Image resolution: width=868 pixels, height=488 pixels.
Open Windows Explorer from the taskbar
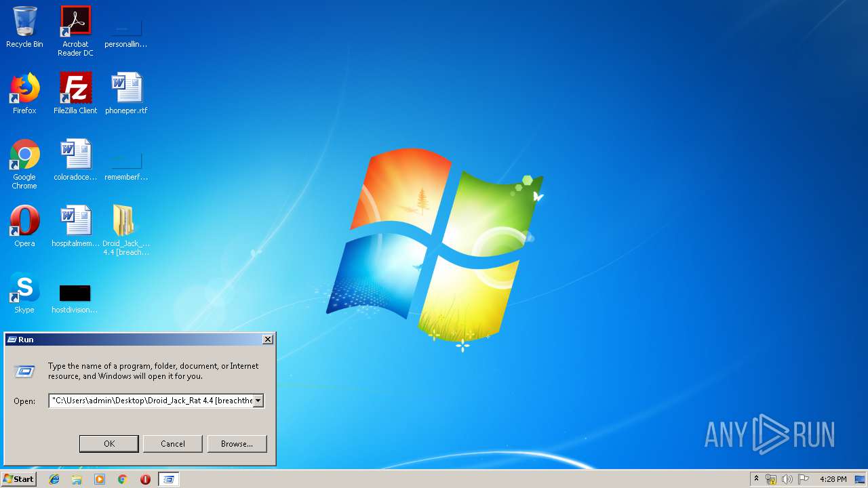(x=77, y=479)
